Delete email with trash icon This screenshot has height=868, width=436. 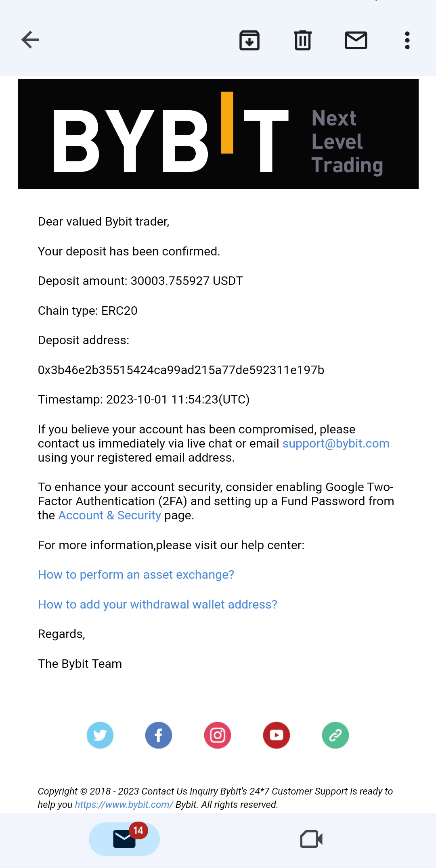tap(303, 40)
